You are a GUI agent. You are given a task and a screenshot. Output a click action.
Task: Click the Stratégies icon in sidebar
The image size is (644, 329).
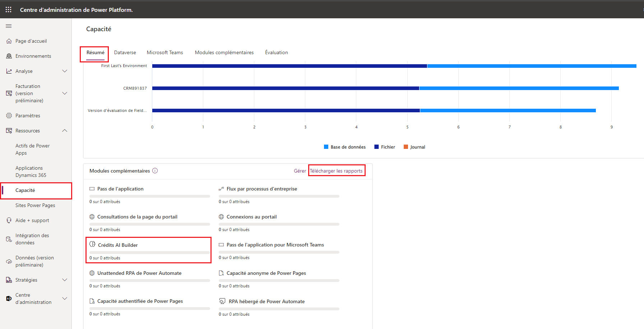tap(9, 280)
